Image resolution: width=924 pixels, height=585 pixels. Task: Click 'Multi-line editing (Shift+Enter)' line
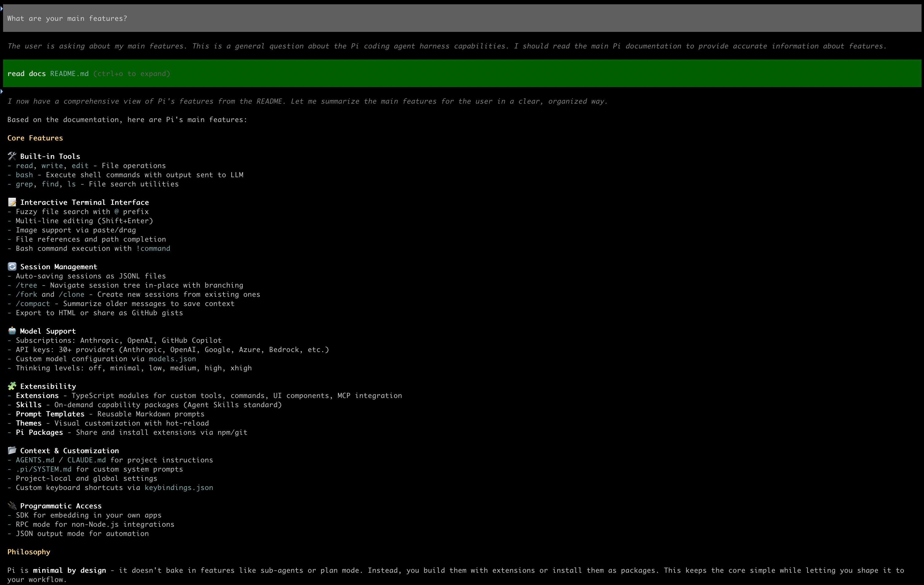coord(84,221)
